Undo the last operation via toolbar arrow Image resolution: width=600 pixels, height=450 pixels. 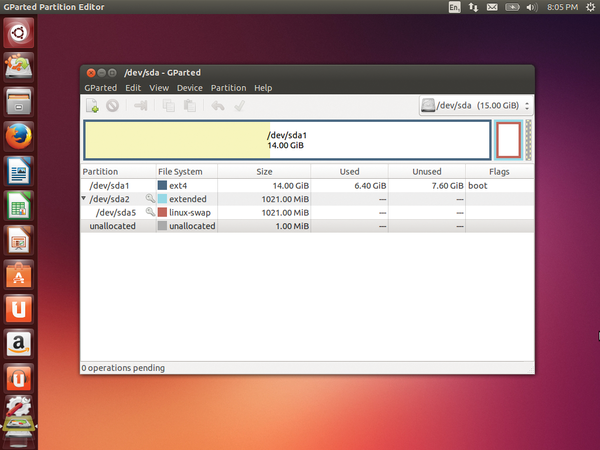(x=218, y=105)
